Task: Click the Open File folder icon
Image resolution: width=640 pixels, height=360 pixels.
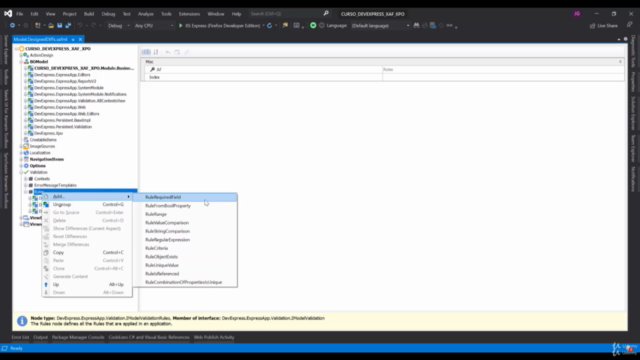Action: 51,25
